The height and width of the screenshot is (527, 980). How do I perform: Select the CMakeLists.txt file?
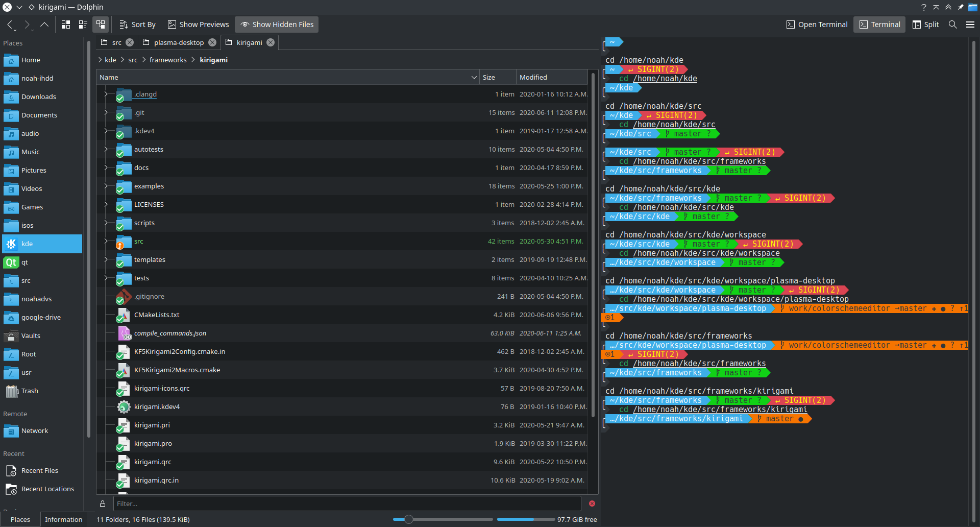point(157,315)
